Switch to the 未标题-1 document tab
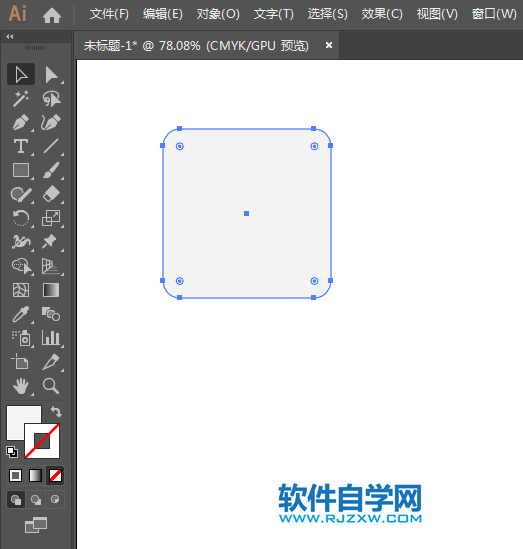Image resolution: width=523 pixels, height=549 pixels. coord(196,46)
